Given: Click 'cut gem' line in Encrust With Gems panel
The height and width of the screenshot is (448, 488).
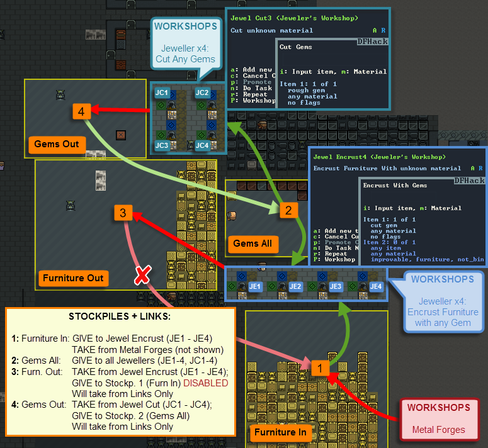Looking at the screenshot, I should pos(383,225).
